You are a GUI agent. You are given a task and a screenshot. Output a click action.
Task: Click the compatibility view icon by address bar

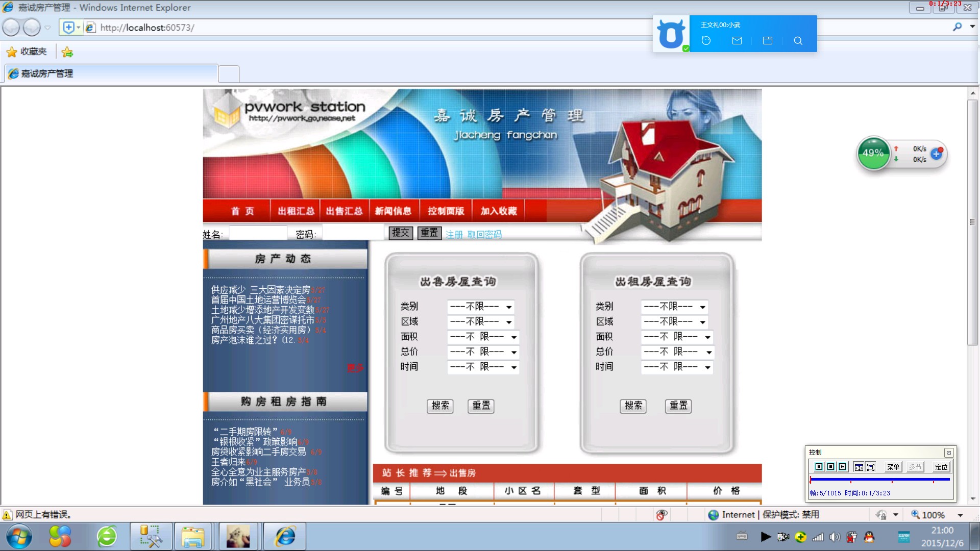68,28
